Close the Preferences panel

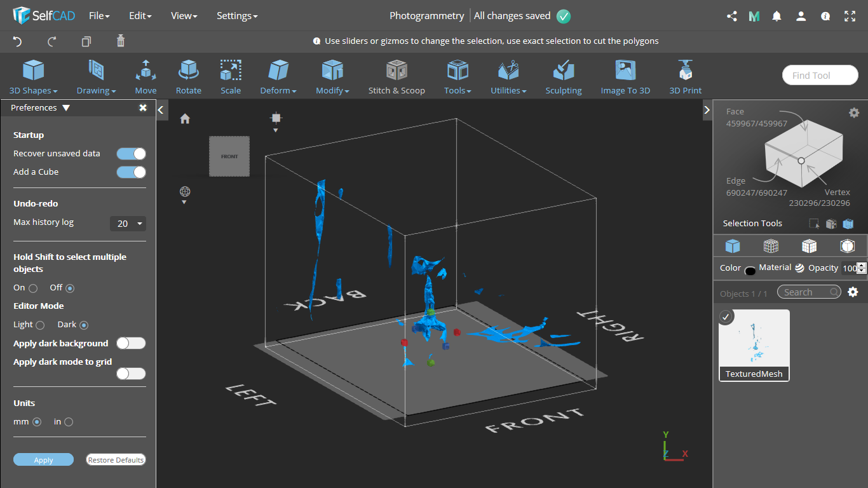(143, 108)
